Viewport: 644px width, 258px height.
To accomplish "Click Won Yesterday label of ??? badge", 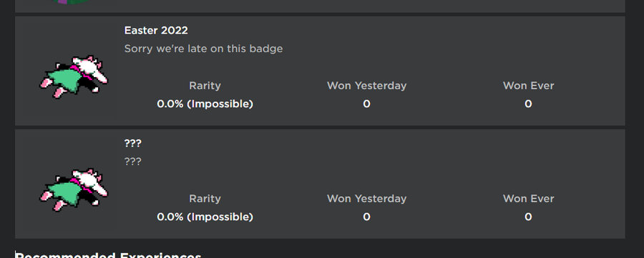I will click(x=366, y=199).
